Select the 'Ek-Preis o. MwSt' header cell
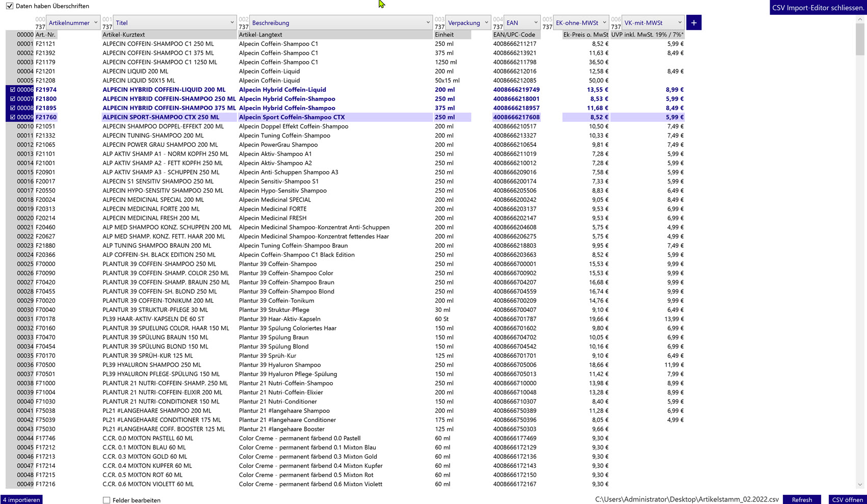This screenshot has width=867, height=504. pyautogui.click(x=586, y=35)
